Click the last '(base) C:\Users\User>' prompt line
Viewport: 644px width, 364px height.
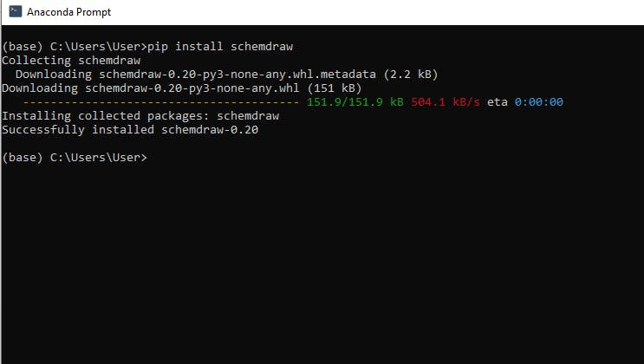75,158
